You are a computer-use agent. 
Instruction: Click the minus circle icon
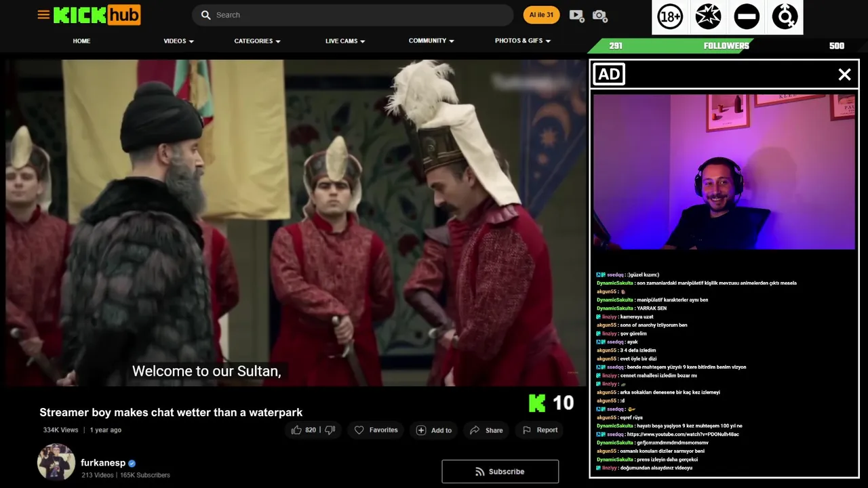point(747,17)
